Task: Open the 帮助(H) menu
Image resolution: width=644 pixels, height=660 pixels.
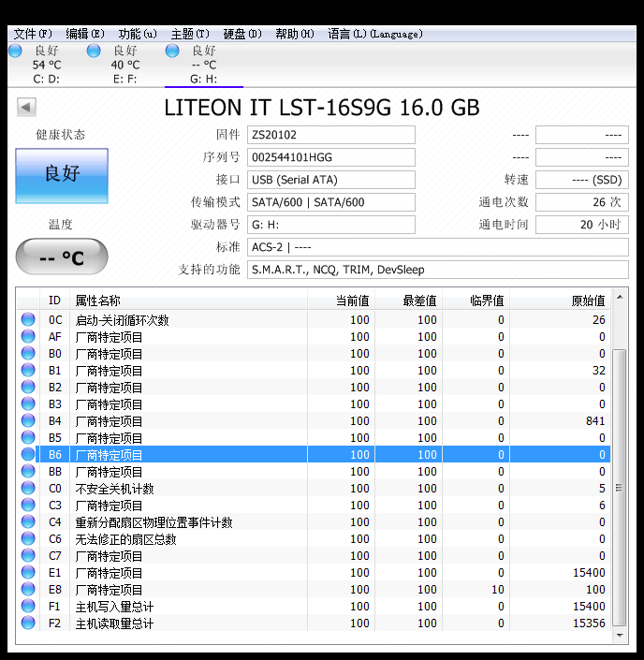Action: coord(295,34)
